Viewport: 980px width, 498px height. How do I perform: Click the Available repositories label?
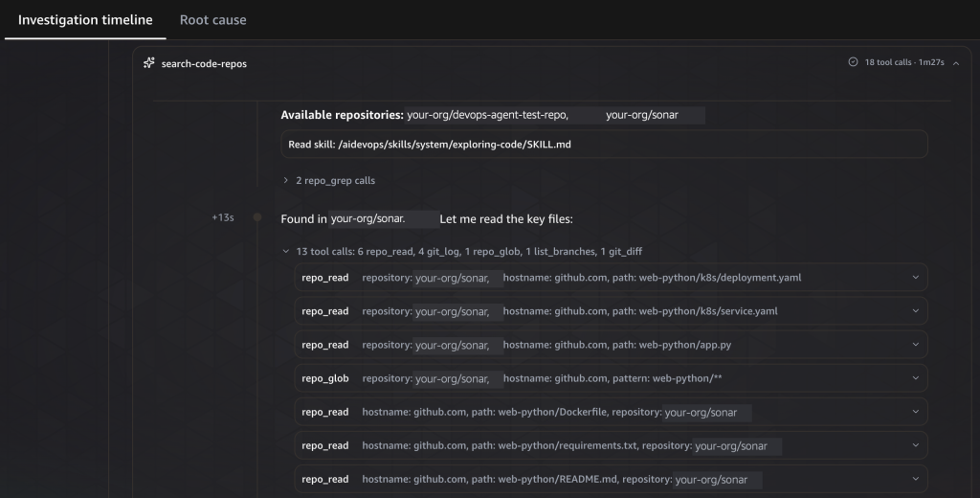tap(342, 115)
